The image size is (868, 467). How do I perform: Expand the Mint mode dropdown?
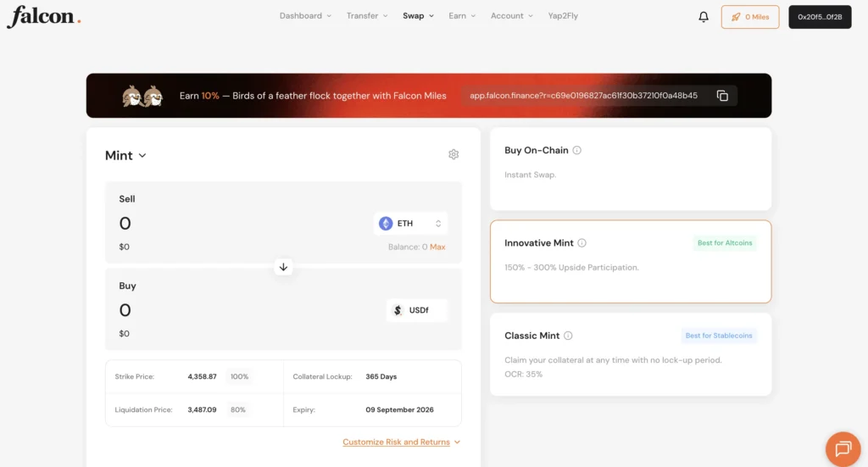(x=125, y=155)
